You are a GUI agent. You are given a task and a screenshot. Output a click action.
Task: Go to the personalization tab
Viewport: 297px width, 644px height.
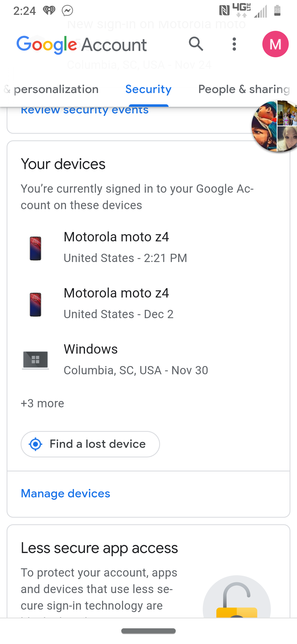click(x=56, y=89)
